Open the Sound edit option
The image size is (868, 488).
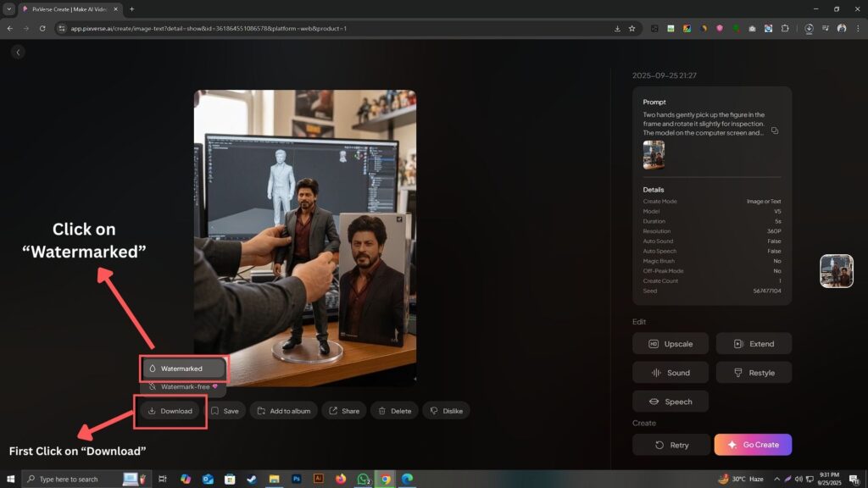(x=670, y=373)
